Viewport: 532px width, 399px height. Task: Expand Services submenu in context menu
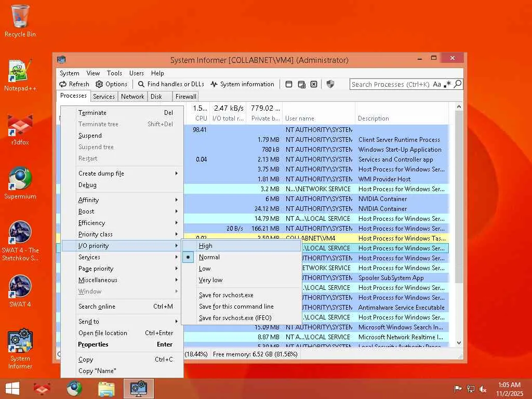pyautogui.click(x=123, y=257)
